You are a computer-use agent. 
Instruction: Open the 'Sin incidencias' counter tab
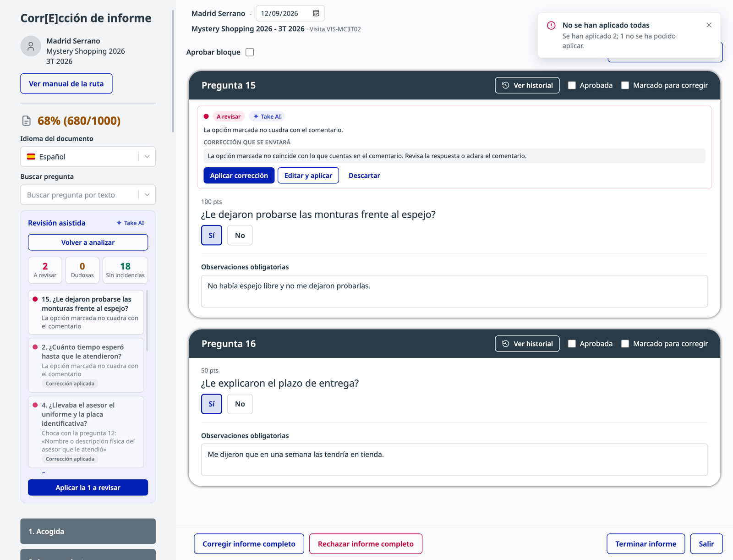[125, 270]
